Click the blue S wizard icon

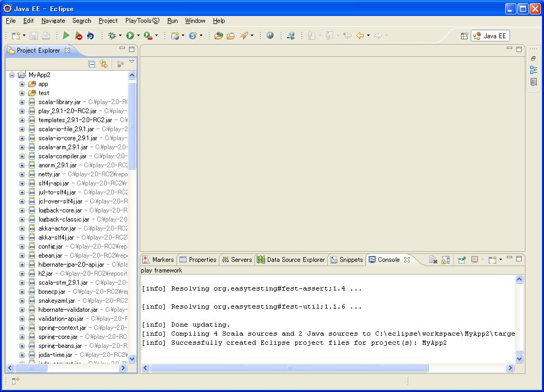tap(193, 36)
